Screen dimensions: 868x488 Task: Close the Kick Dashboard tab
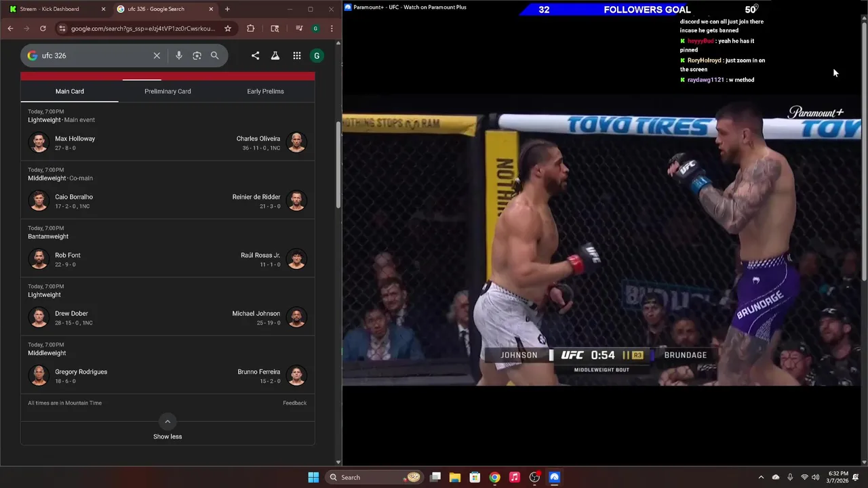(104, 9)
